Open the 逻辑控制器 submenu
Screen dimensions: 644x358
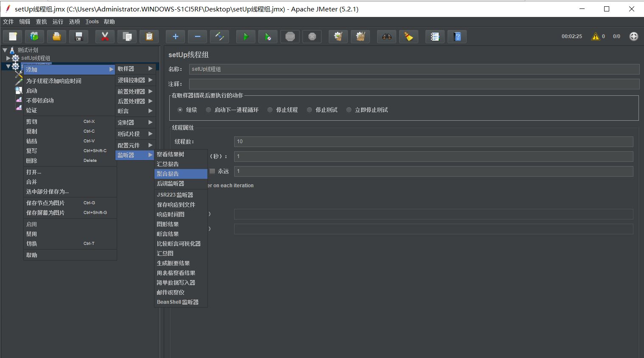pos(135,80)
